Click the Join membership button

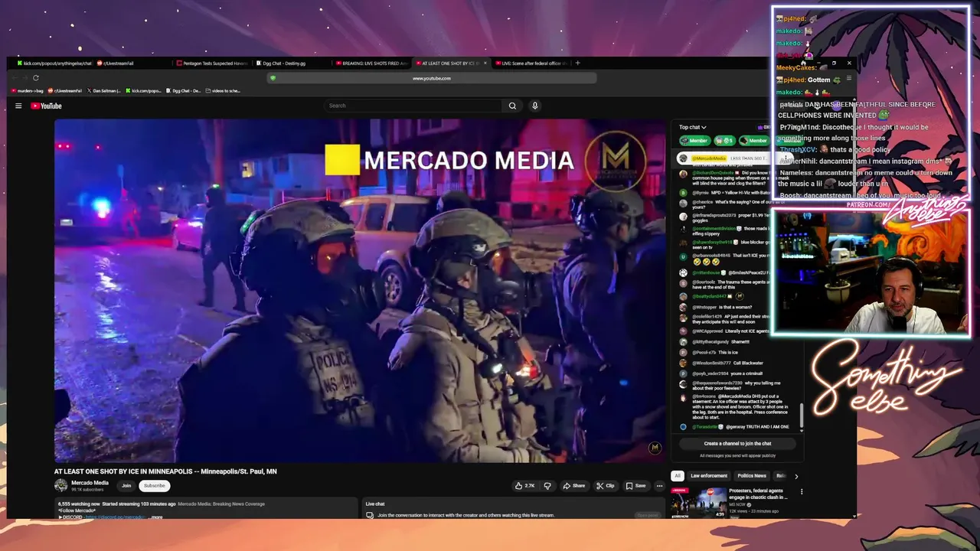coord(126,485)
